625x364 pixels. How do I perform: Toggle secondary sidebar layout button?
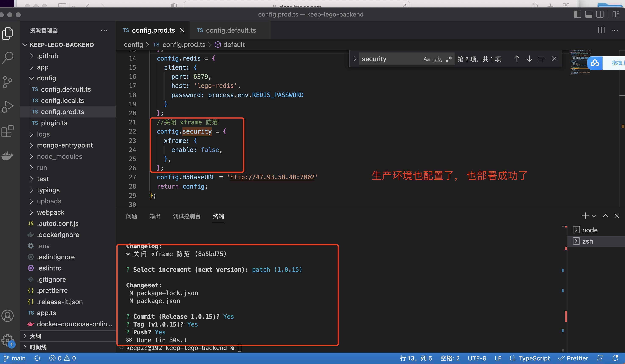tap(600, 14)
